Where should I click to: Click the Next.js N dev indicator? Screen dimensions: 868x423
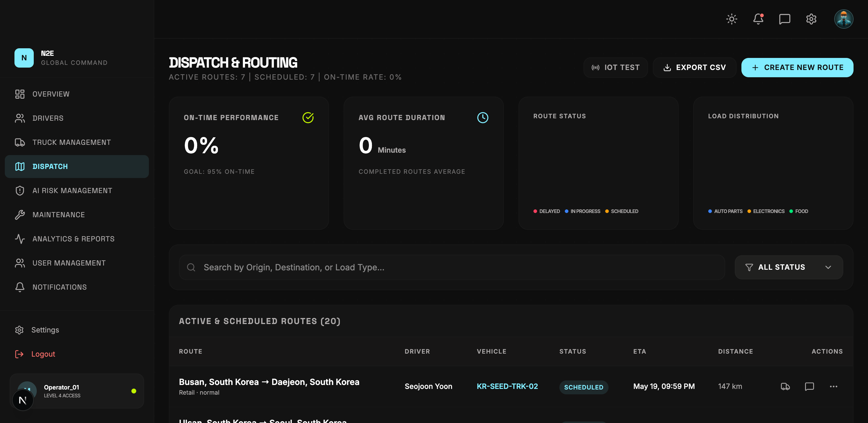[x=23, y=400]
